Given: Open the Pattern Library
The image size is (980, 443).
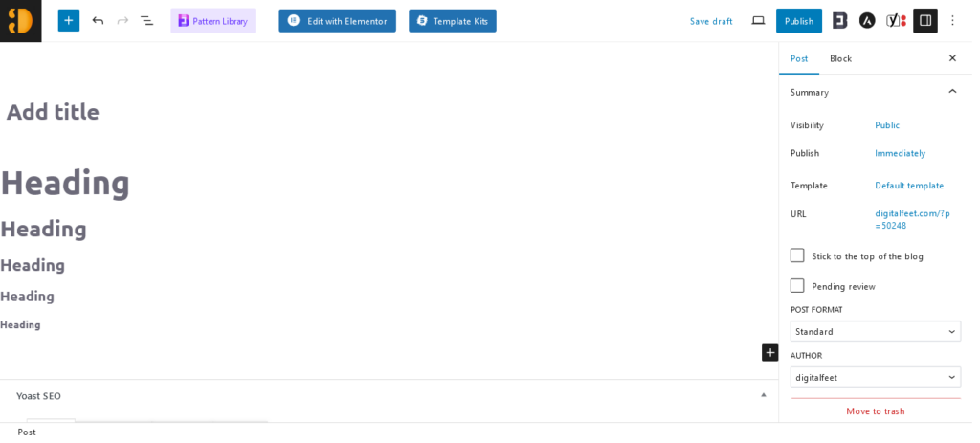Looking at the screenshot, I should 213,21.
